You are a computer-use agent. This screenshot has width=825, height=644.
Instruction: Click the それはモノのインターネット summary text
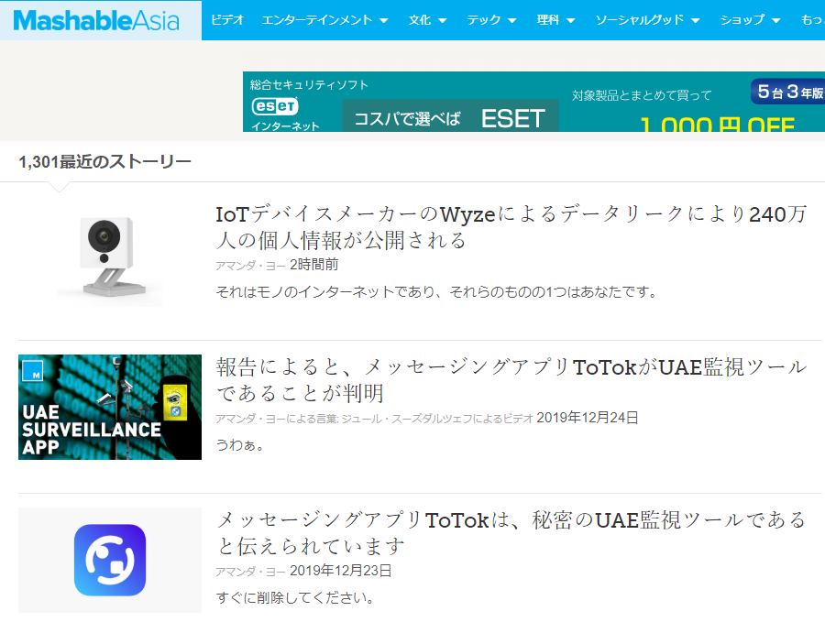point(436,292)
